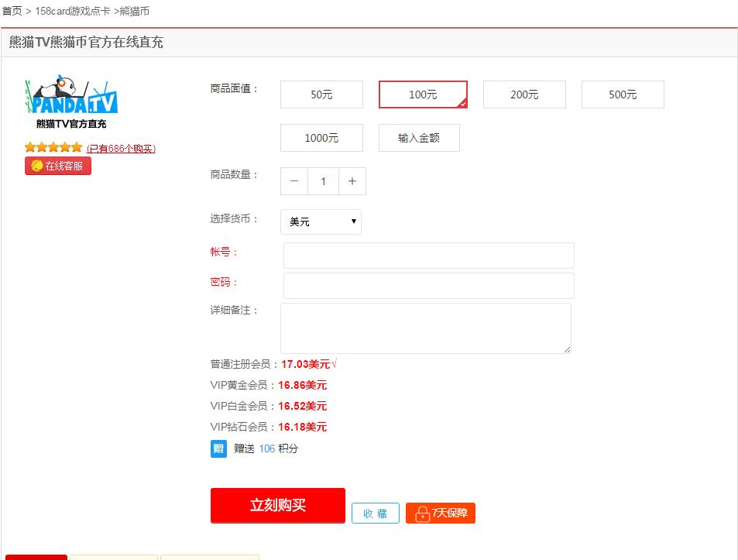This screenshot has height=560, width=738.
Task: Decrease quantity with the minus button
Action: coord(294,181)
